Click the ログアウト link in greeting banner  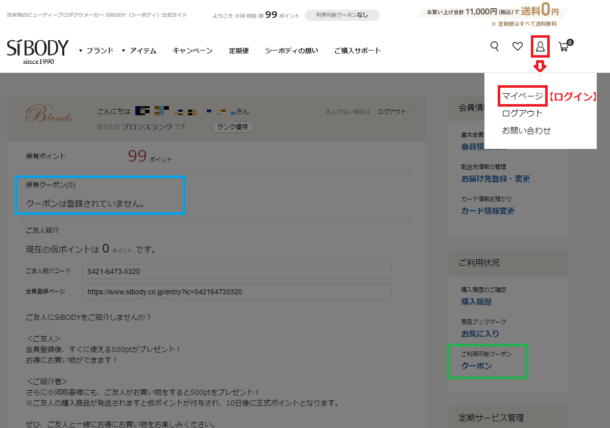tap(392, 112)
